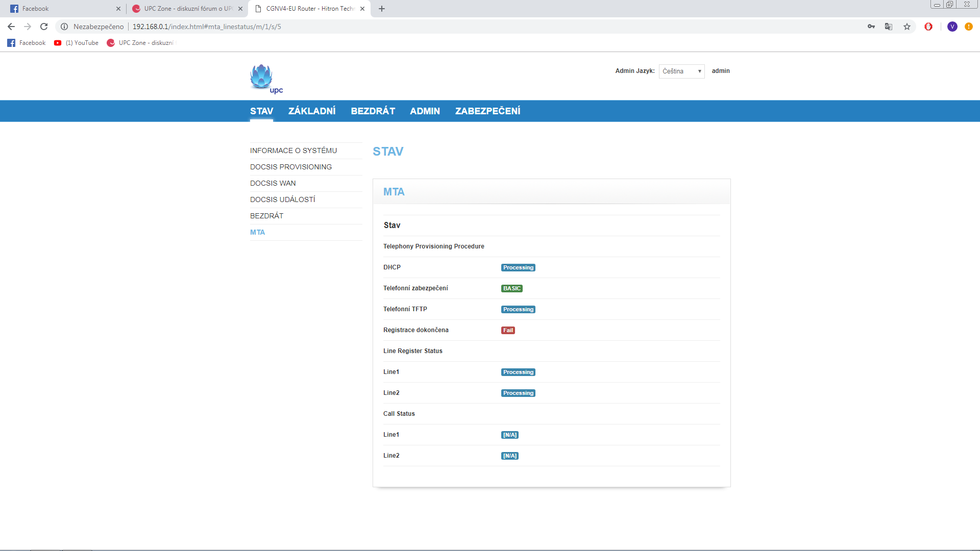Image resolution: width=980 pixels, height=551 pixels.
Task: Click the Line Register Status heading
Action: tap(413, 351)
